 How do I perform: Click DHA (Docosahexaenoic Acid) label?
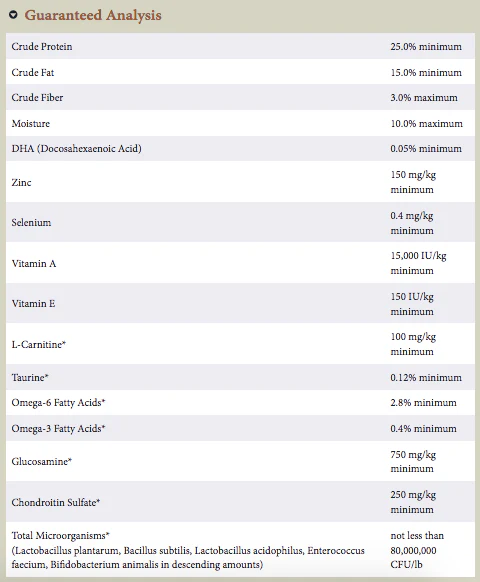(x=76, y=148)
